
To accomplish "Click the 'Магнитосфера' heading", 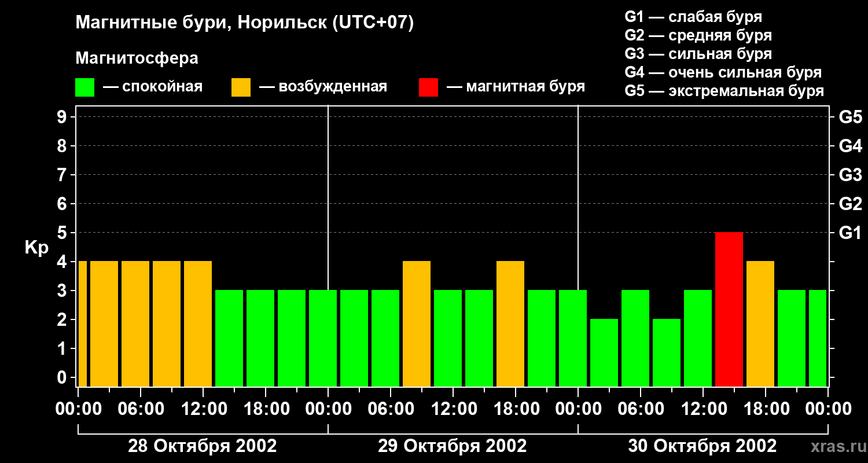I will point(137,58).
